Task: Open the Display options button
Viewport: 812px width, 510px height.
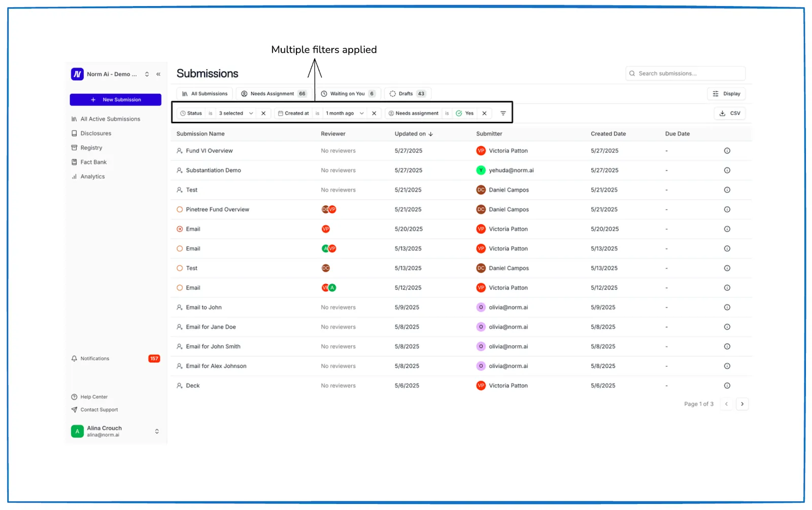Action: click(x=727, y=94)
